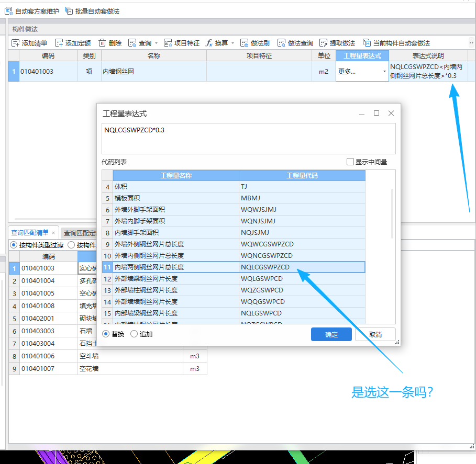Open 自动套方案维护 icon in top bar
The width and height of the screenshot is (476, 464).
8,11
